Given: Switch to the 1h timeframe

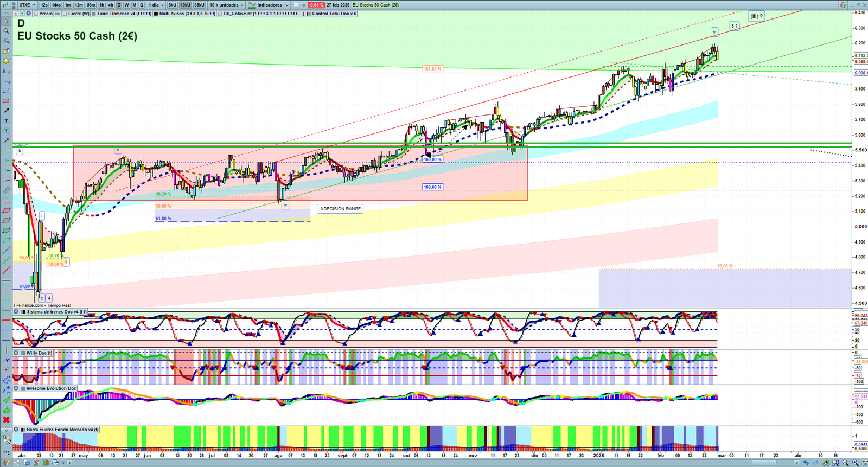Looking at the screenshot, I should coord(101,5).
